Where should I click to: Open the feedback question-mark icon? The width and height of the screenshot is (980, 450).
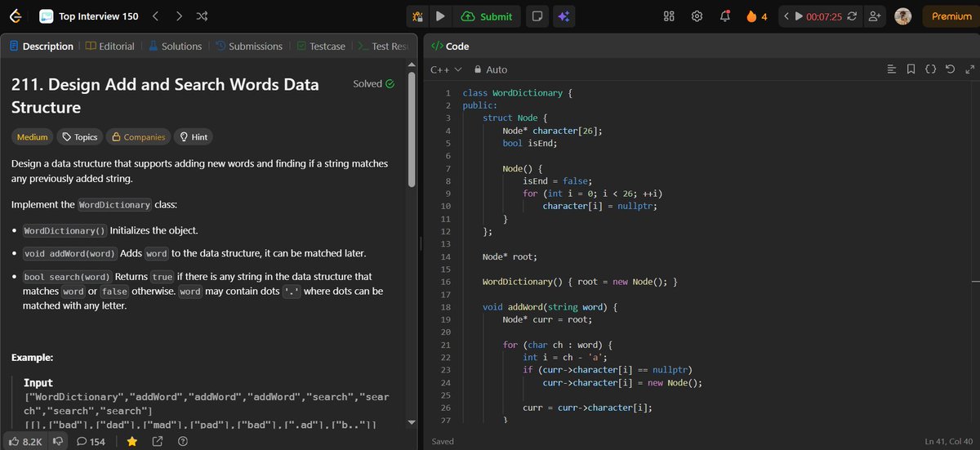pyautogui.click(x=183, y=442)
